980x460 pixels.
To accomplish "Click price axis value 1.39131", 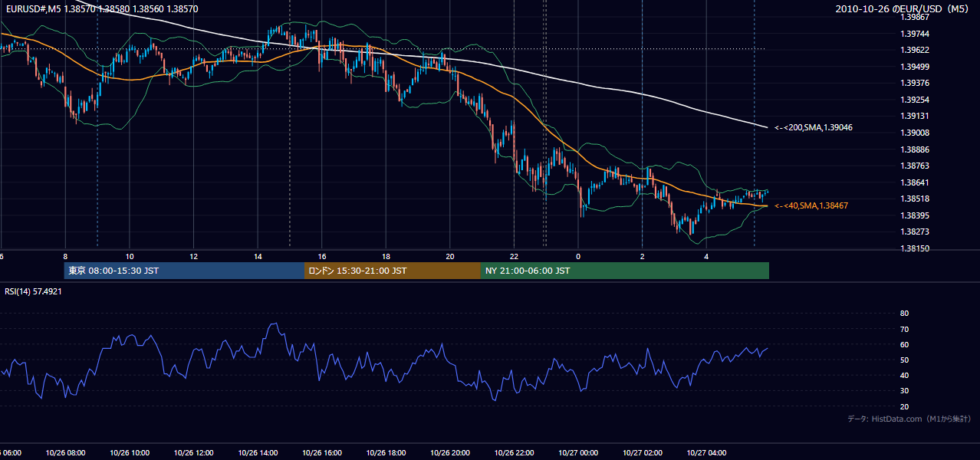I will click(914, 116).
